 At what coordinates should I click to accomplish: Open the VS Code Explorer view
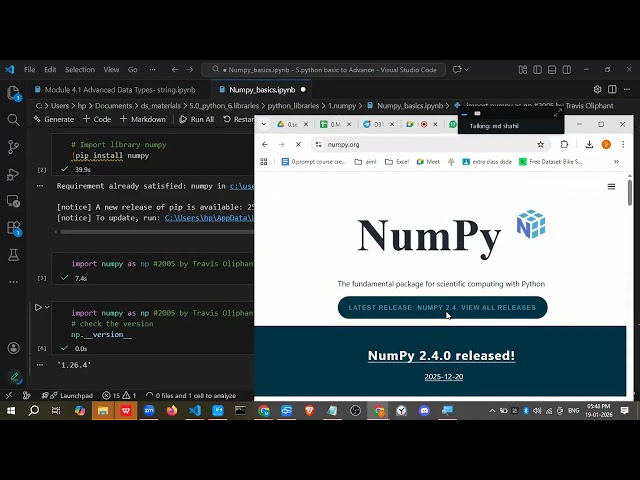[x=13, y=93]
